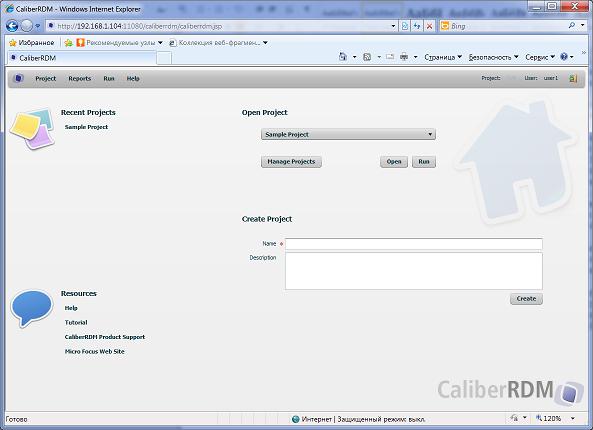Open the Help menu in app bar
This screenshot has height=430, width=593.
(133, 78)
